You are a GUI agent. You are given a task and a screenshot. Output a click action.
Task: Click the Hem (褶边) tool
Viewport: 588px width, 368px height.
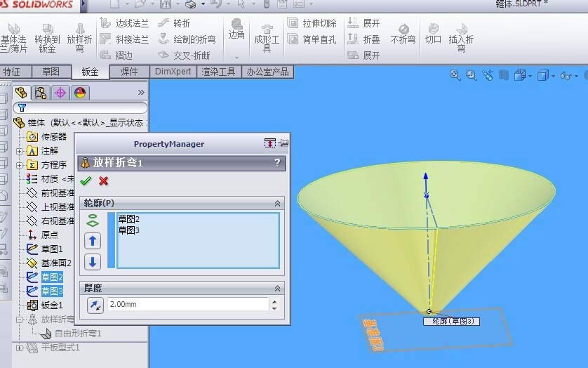point(116,55)
